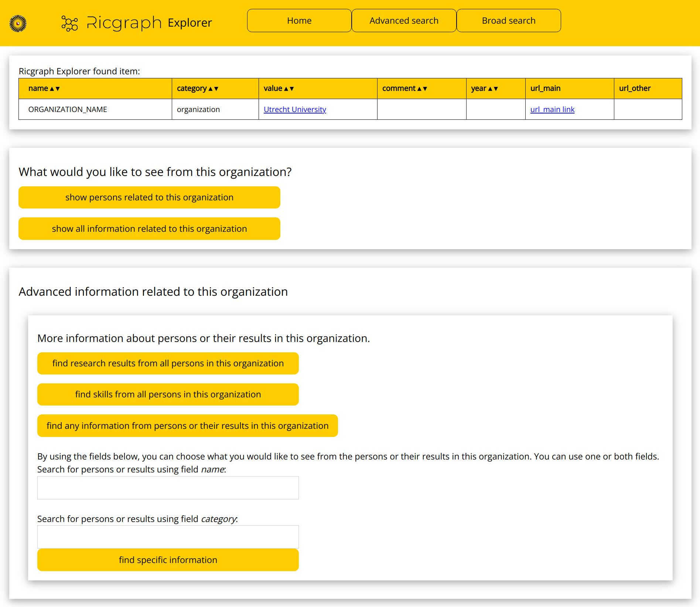The image size is (700, 607).
Task: Open the Home navigation button
Action: [x=299, y=21]
